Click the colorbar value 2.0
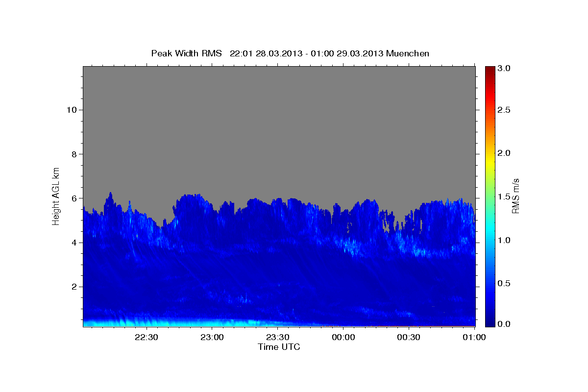 coord(505,153)
